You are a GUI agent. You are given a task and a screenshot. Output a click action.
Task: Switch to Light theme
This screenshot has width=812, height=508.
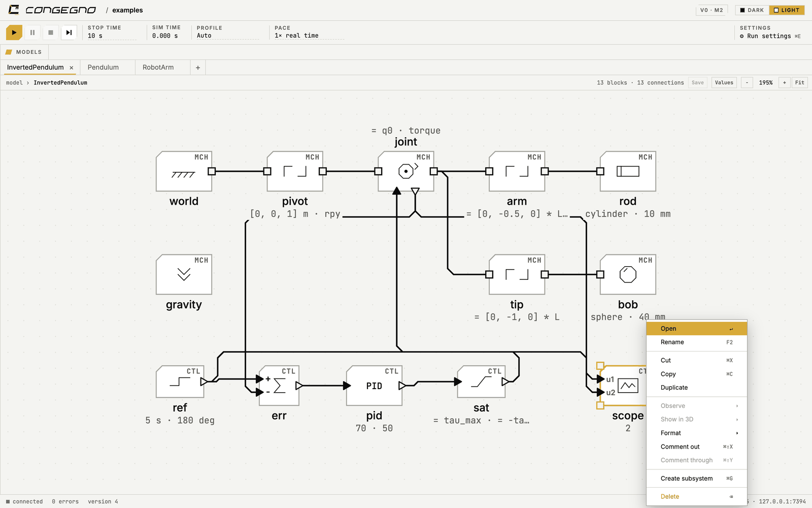click(x=787, y=10)
